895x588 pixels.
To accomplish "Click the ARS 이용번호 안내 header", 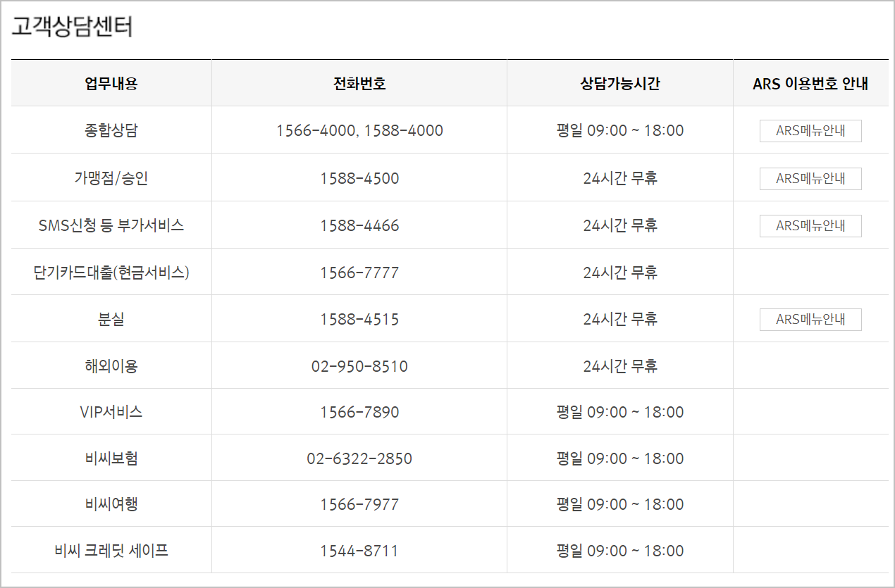I will pos(810,84).
